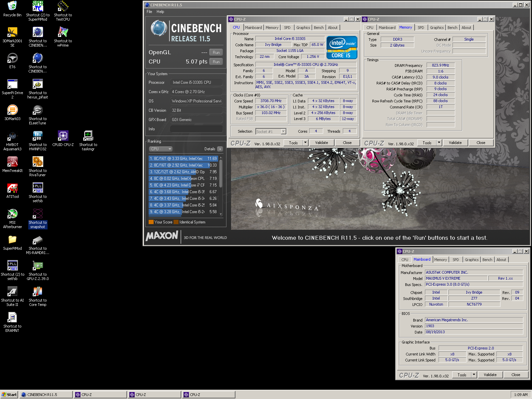This screenshot has height=399, width=532.
Task: Select ranking row 1 8C/16T @ 3.33 GHz
Action: (x=183, y=159)
